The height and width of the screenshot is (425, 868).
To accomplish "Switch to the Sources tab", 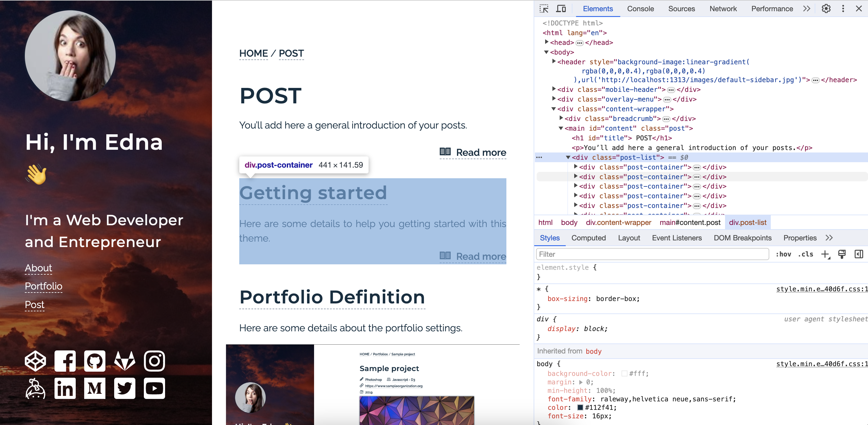I will point(681,9).
